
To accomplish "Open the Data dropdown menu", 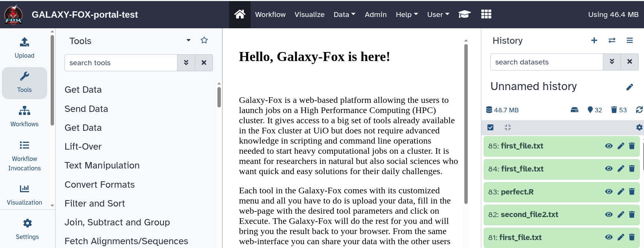I will (x=344, y=14).
